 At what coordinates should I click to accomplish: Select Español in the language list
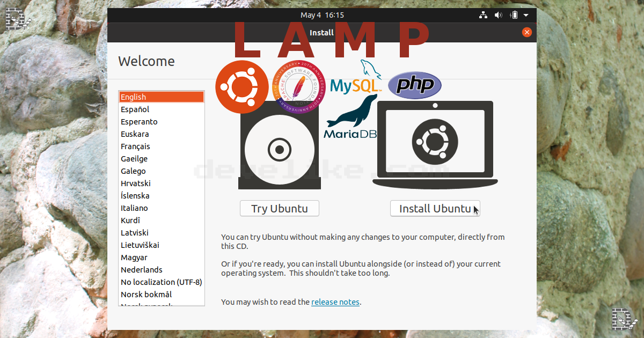click(x=162, y=109)
